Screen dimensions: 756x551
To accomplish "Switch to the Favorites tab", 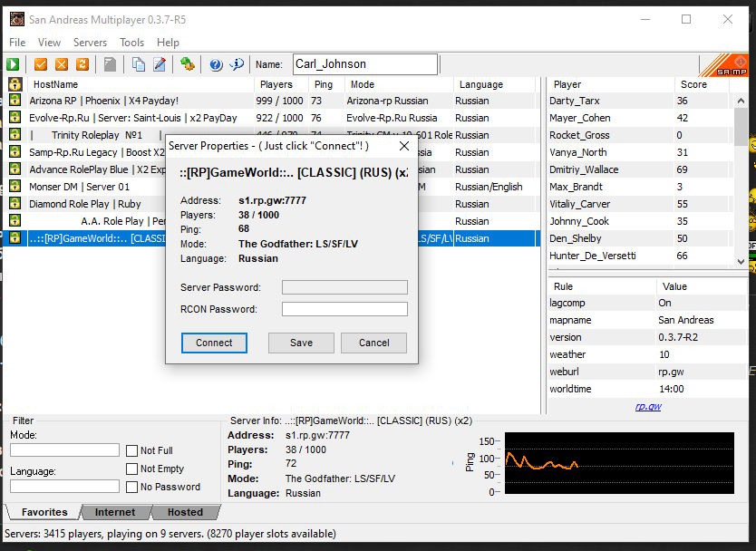I will tap(44, 512).
